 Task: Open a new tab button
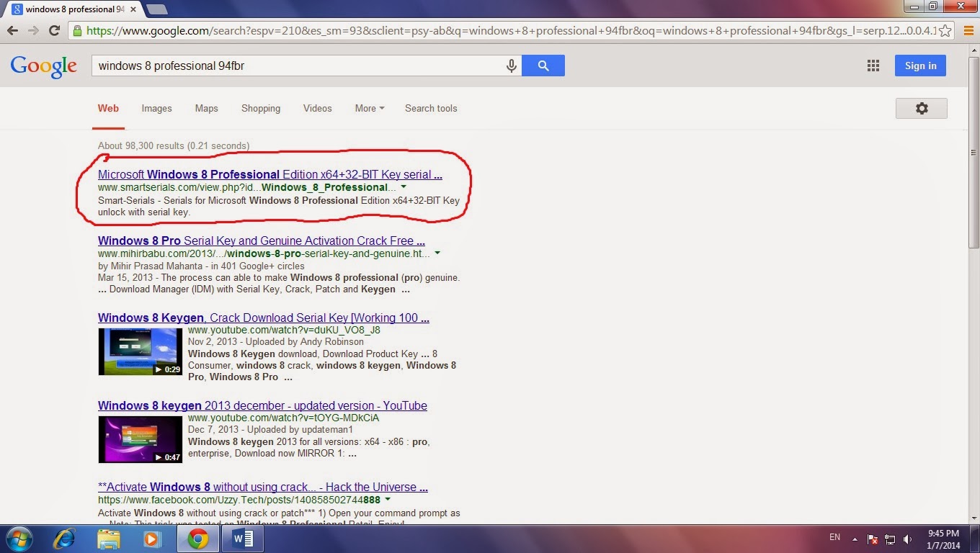[x=156, y=9]
